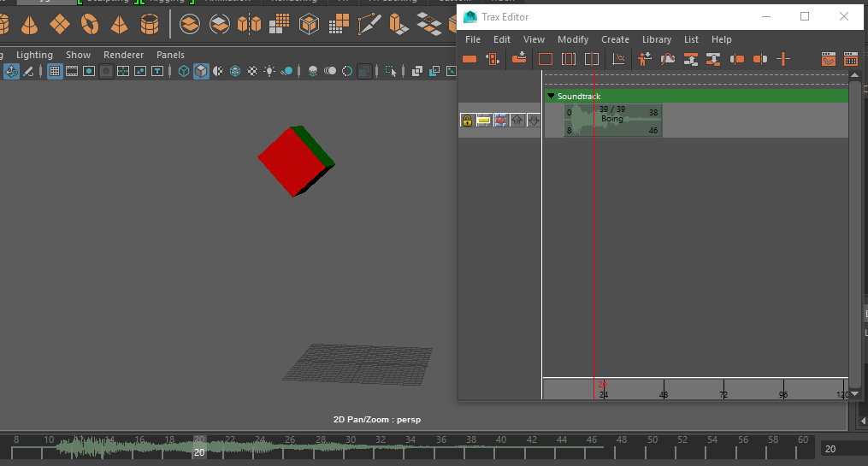Toggle the resolution gate display
The height and width of the screenshot is (466, 868).
coord(89,71)
